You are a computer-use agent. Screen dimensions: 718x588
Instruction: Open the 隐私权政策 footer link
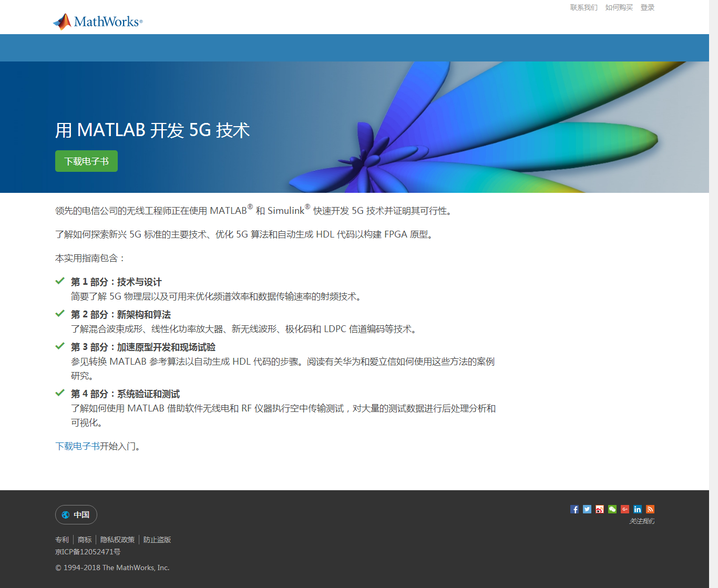[x=117, y=540]
